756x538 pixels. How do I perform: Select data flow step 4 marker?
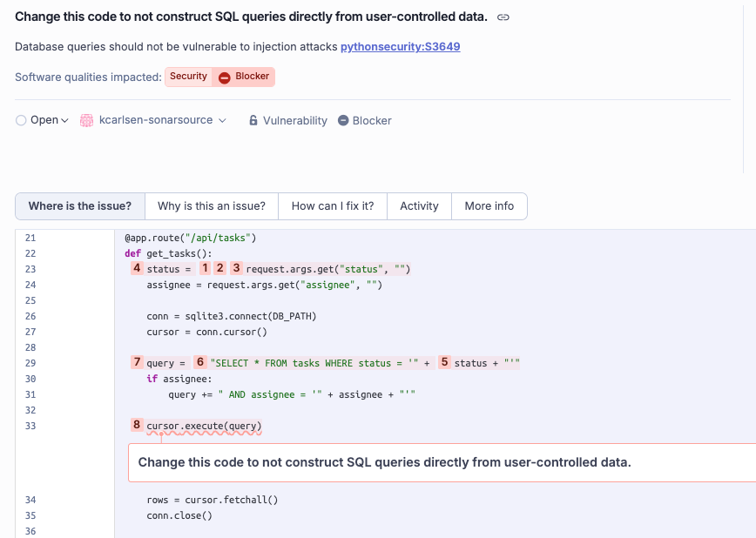coord(137,268)
